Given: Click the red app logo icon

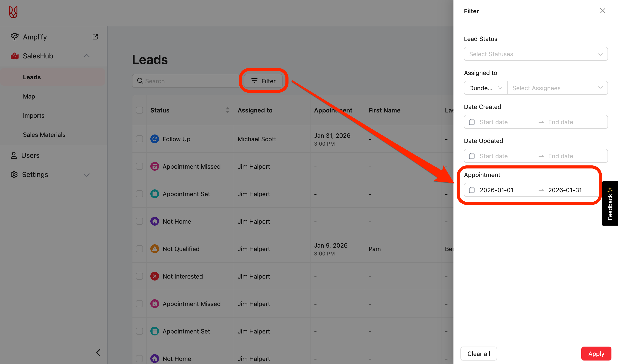Looking at the screenshot, I should [13, 12].
